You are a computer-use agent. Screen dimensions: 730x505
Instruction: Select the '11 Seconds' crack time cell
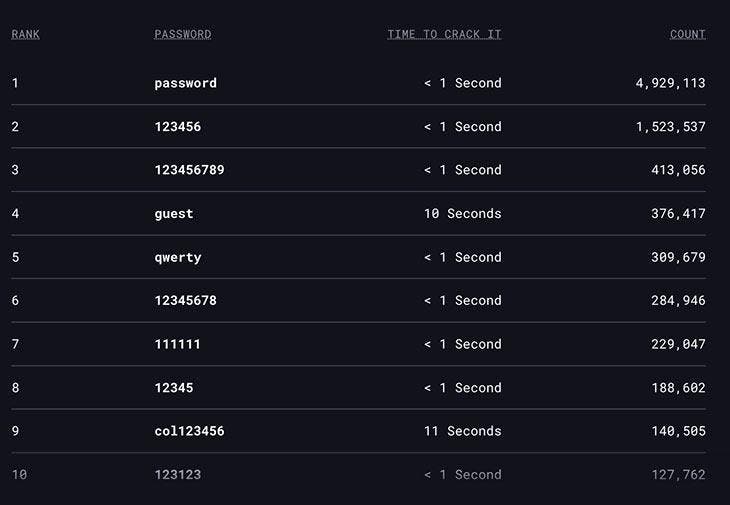(x=462, y=431)
